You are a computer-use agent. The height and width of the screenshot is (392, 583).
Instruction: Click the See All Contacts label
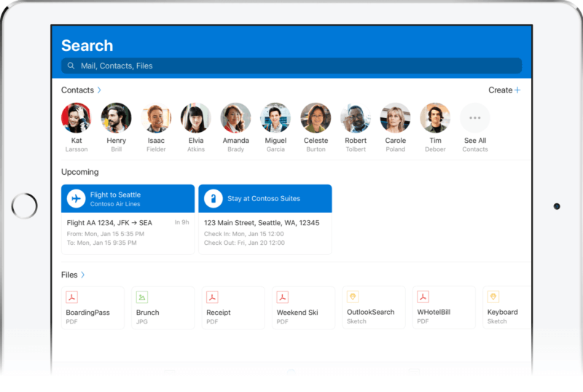pos(475,145)
